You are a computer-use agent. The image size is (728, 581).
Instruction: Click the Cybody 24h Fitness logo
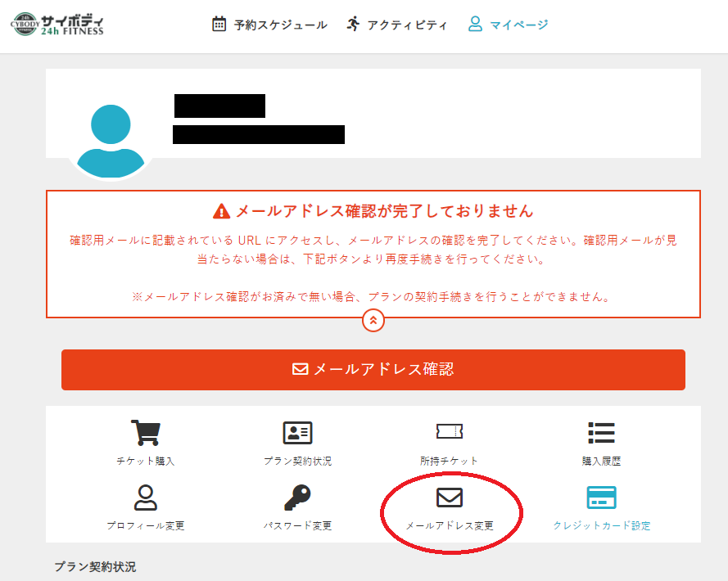click(57, 25)
